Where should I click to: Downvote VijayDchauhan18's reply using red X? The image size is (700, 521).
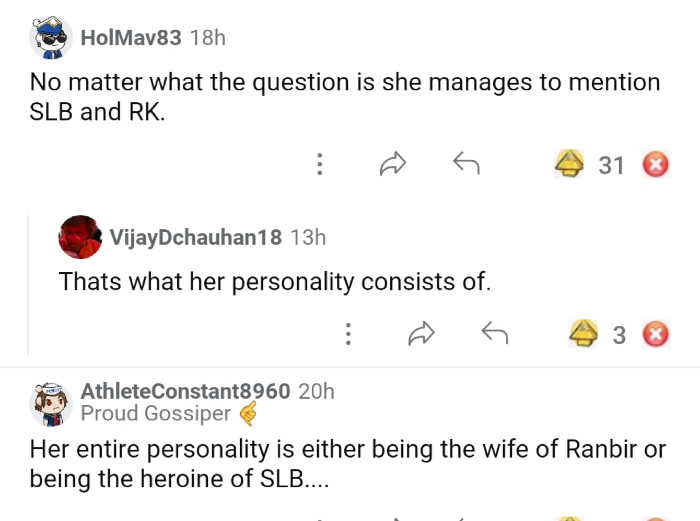point(655,334)
